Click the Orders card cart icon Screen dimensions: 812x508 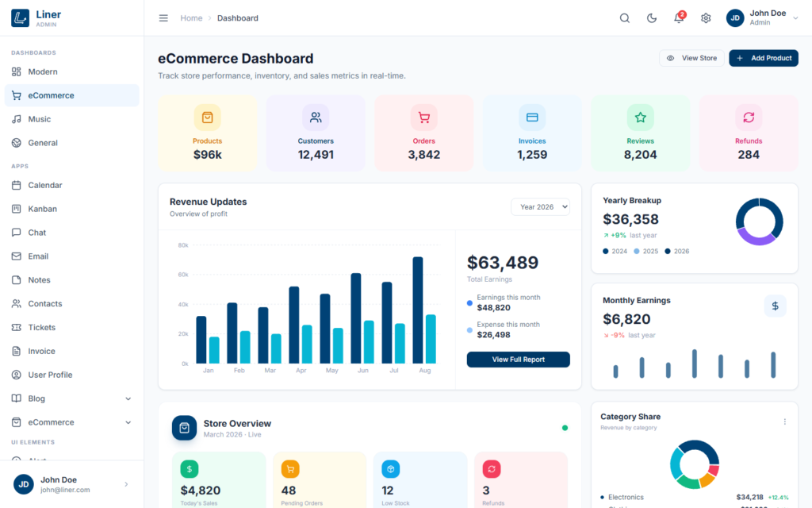point(423,117)
